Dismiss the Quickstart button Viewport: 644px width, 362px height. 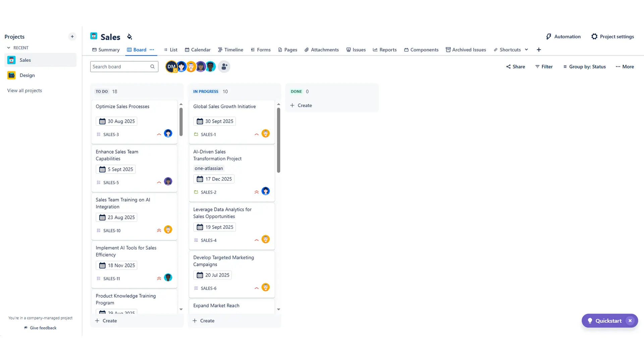[x=630, y=321]
